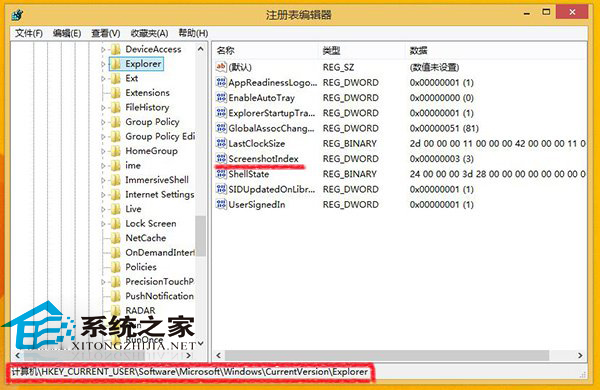The image size is (600, 390).
Task: Click the ime folder icon
Action: pyautogui.click(x=115, y=165)
